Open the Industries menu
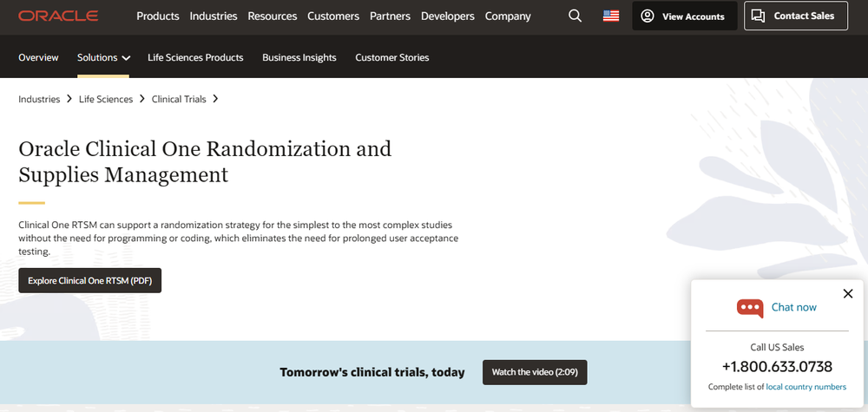This screenshot has height=412, width=868. 214,16
